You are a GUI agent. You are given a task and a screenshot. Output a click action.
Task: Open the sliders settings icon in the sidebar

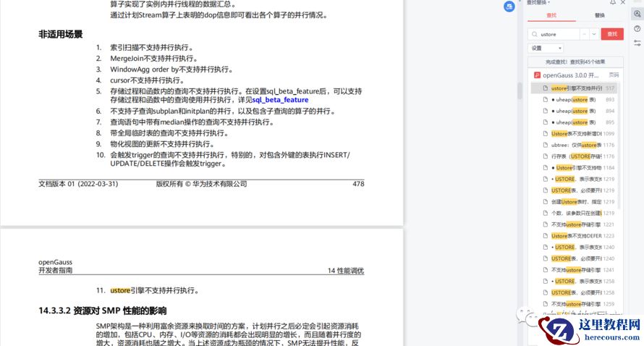click(637, 43)
